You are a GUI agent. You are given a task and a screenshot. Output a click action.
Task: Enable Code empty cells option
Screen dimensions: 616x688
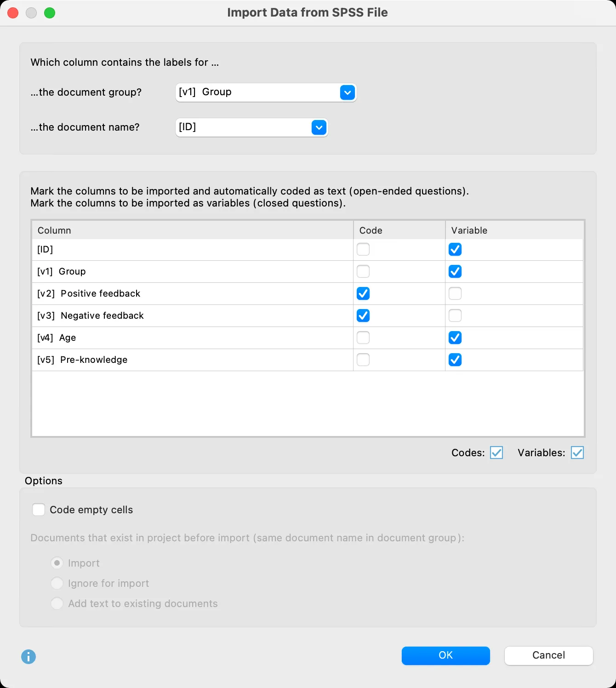(x=39, y=510)
